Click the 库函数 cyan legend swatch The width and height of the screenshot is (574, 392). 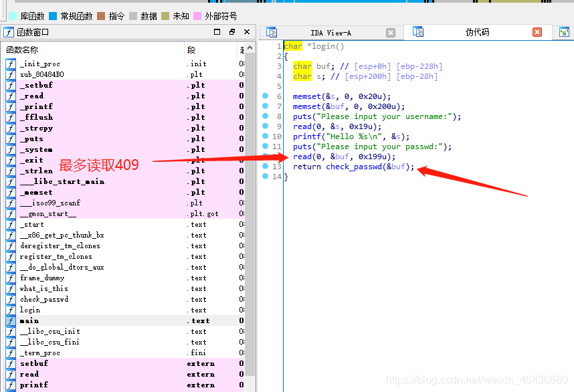[13, 16]
